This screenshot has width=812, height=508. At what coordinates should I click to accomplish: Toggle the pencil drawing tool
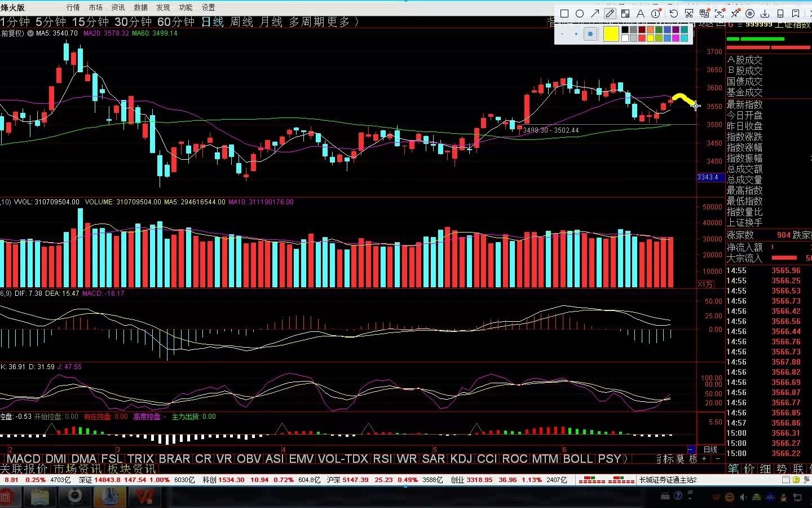610,14
